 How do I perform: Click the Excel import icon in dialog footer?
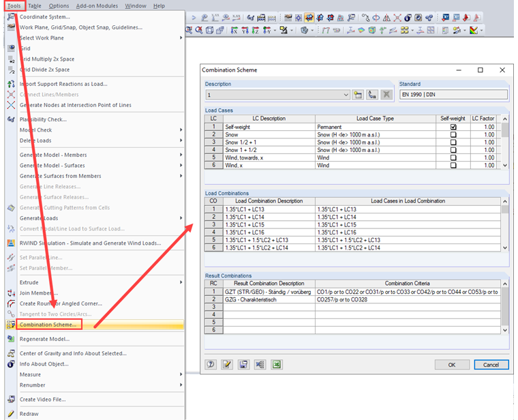pos(260,365)
